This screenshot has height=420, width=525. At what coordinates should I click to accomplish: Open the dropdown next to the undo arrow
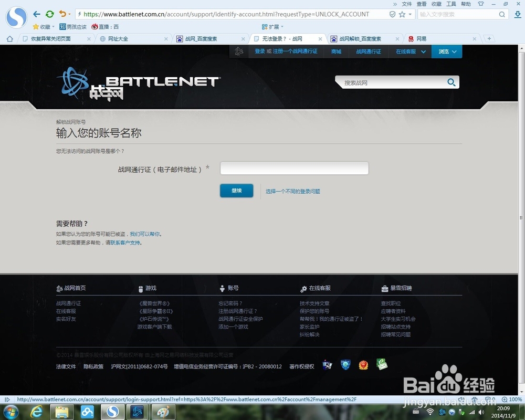click(69, 14)
